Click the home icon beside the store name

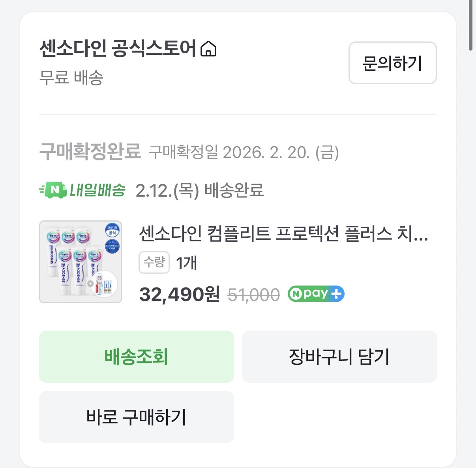[208, 49]
